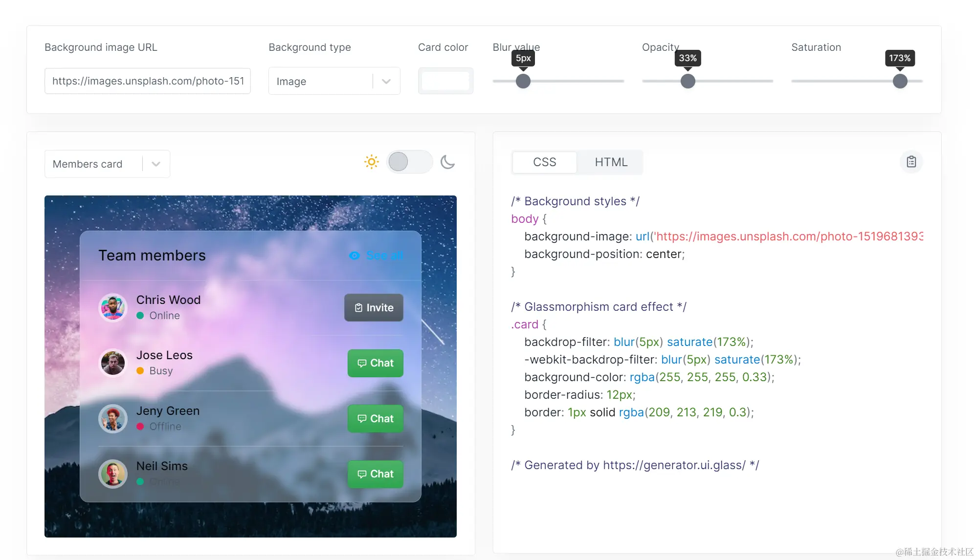Toggle the light/dark theme switch
Screen dimensions: 977x560
[409, 162]
